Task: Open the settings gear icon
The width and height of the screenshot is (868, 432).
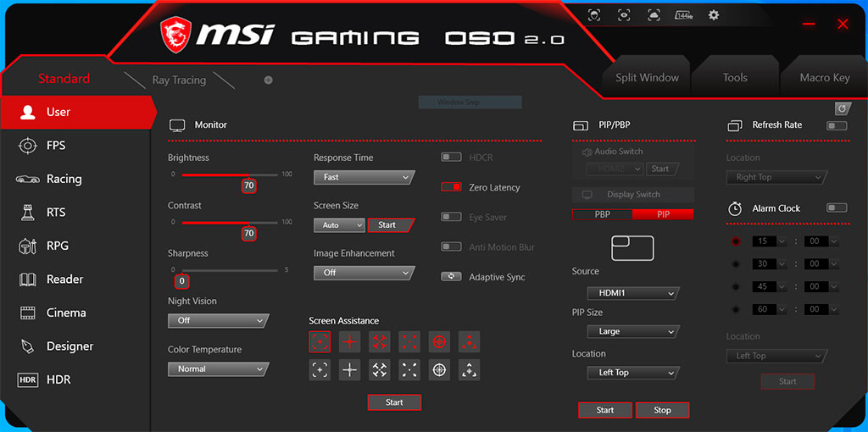Action: (x=714, y=15)
